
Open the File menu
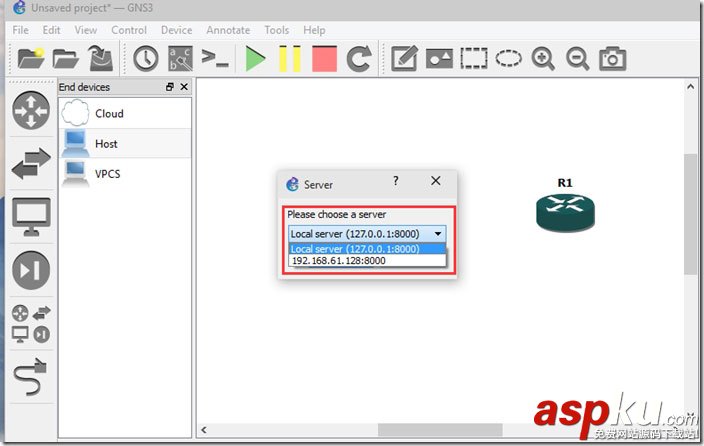(x=21, y=30)
